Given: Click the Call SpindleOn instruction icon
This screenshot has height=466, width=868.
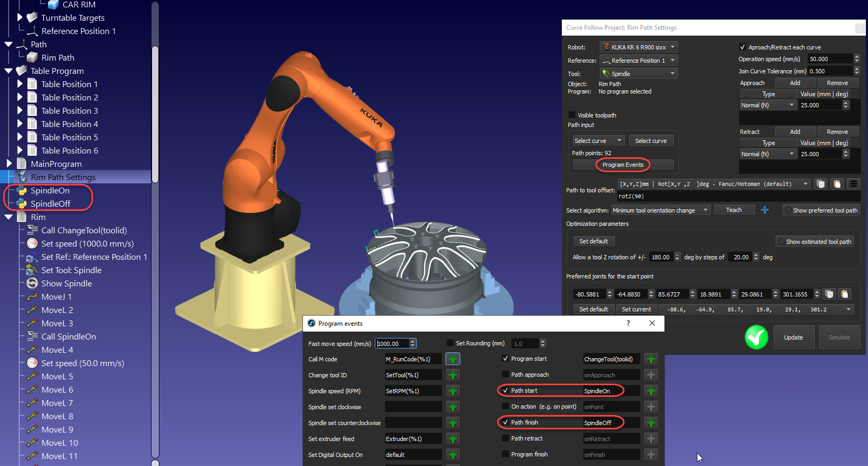Looking at the screenshot, I should 32,336.
